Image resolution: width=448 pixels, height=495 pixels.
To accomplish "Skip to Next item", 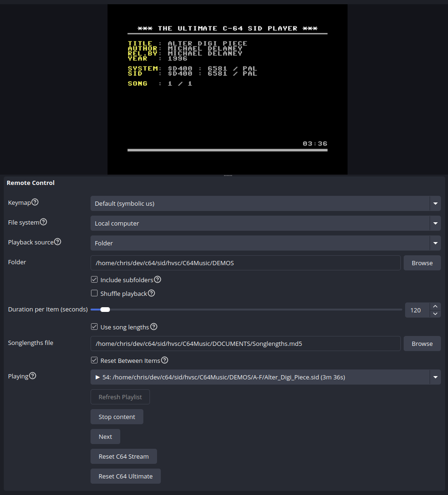I will coord(105,436).
